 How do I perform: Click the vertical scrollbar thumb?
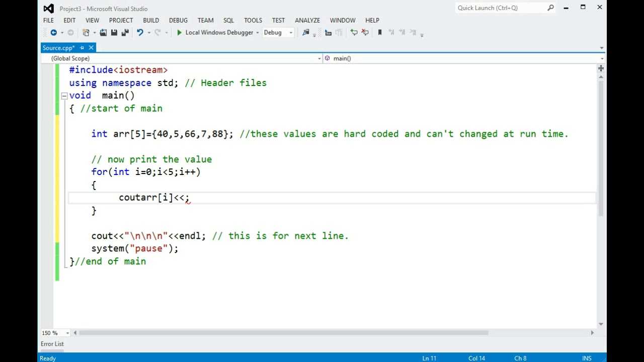tap(601, 148)
